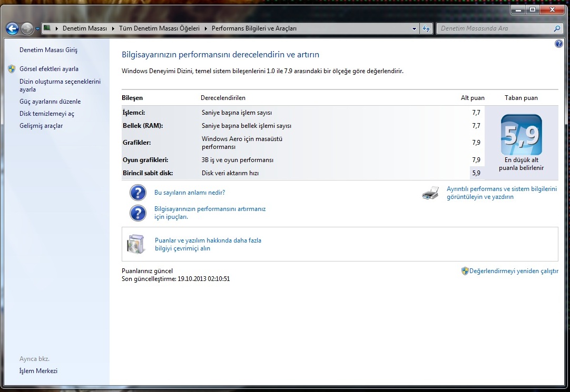The width and height of the screenshot is (570, 392).
Task: Click the address bar refresh button
Action: click(x=426, y=28)
